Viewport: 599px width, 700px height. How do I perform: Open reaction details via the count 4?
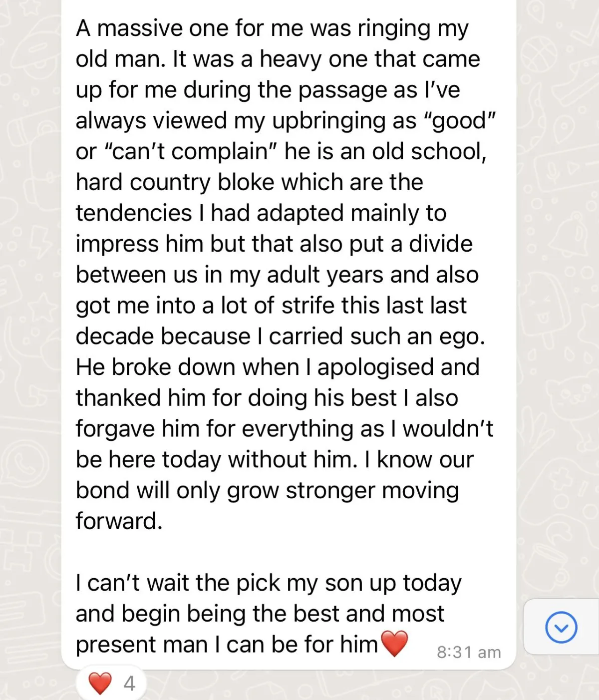129,684
